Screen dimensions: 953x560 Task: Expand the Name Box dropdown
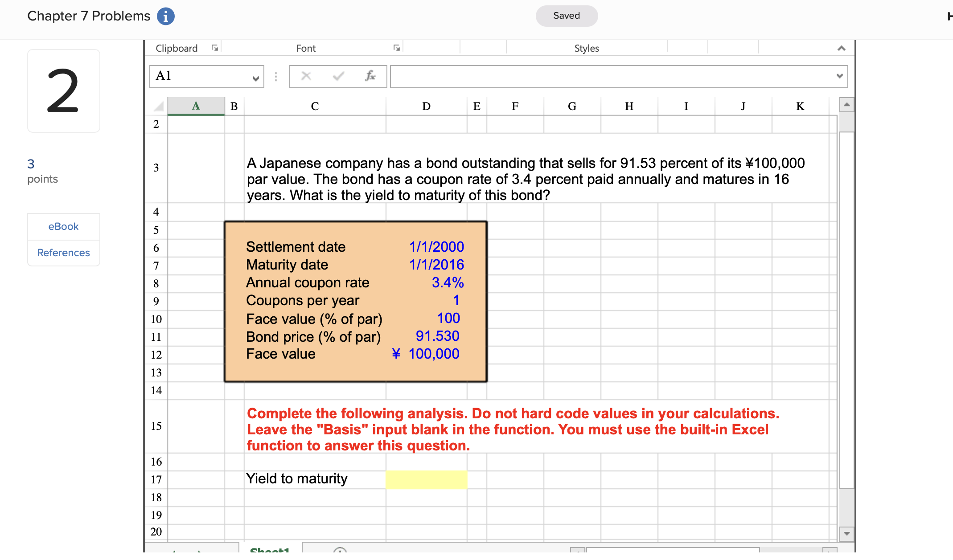point(255,78)
